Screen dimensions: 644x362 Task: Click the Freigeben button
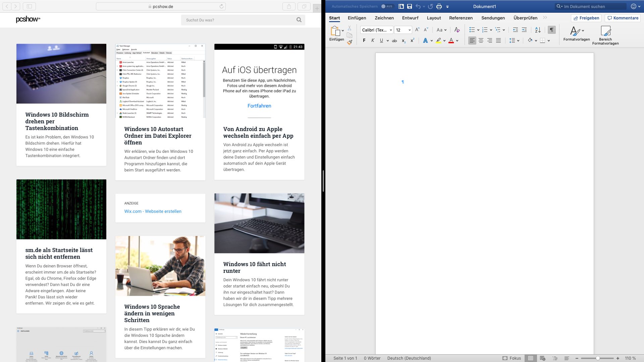point(586,18)
